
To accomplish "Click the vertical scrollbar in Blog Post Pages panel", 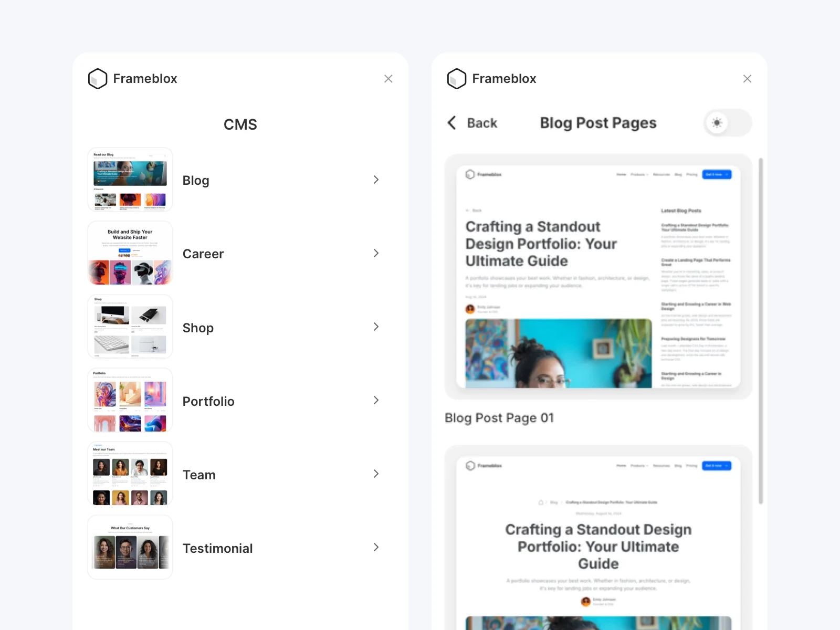I will pos(761,331).
